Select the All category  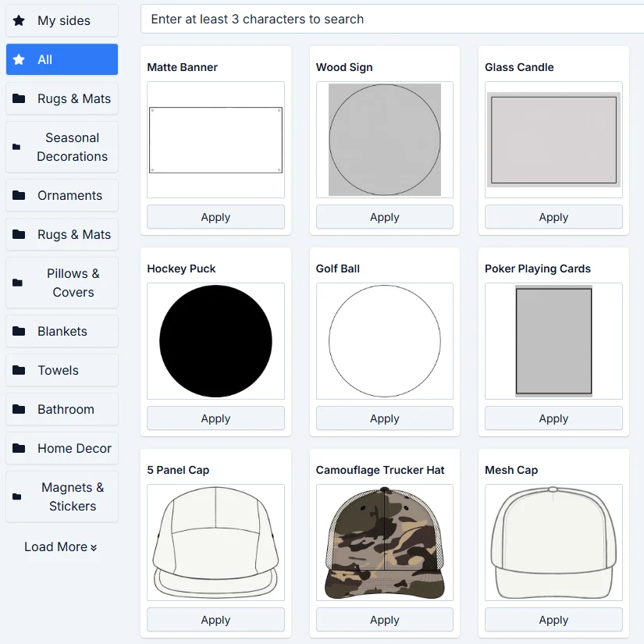point(62,59)
